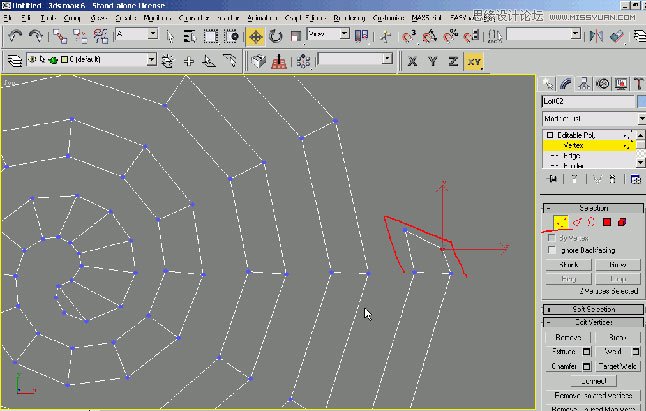Viewport: 646px width, 411px height.
Task: Pick the Rectangular Selection Region tool
Action: [x=211, y=36]
